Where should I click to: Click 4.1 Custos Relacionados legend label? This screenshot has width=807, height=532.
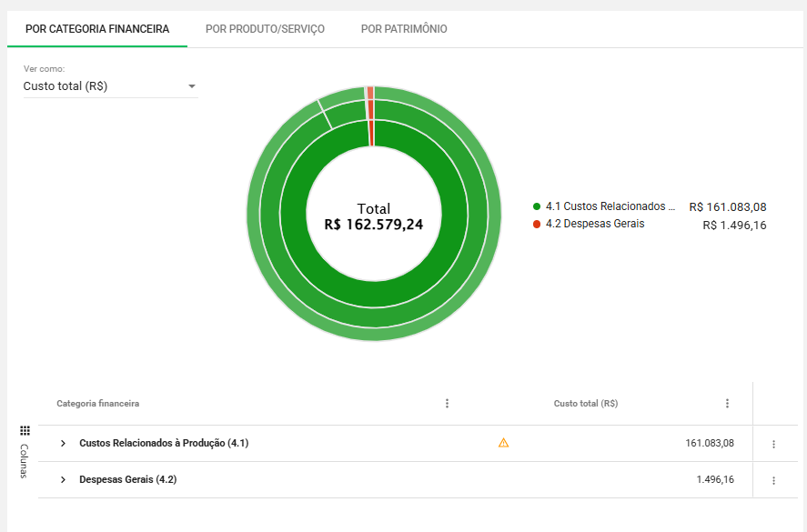pos(610,206)
